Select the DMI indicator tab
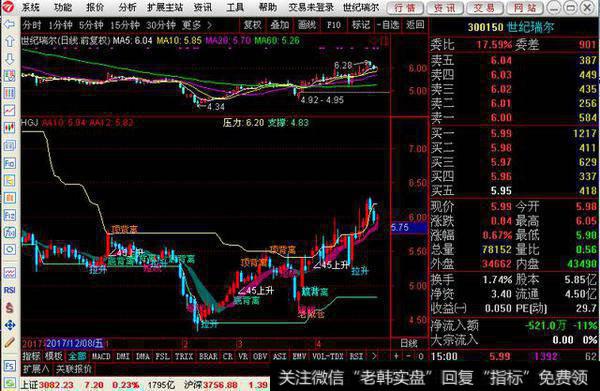The height and width of the screenshot is (391, 600). (x=123, y=356)
